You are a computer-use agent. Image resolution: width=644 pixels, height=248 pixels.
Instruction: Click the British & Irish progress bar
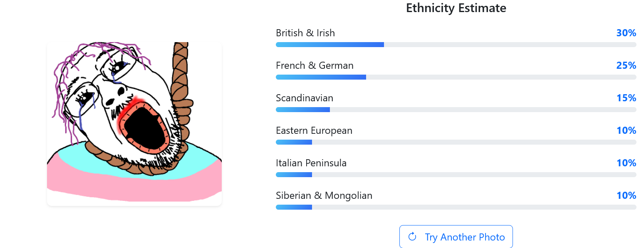(x=456, y=45)
